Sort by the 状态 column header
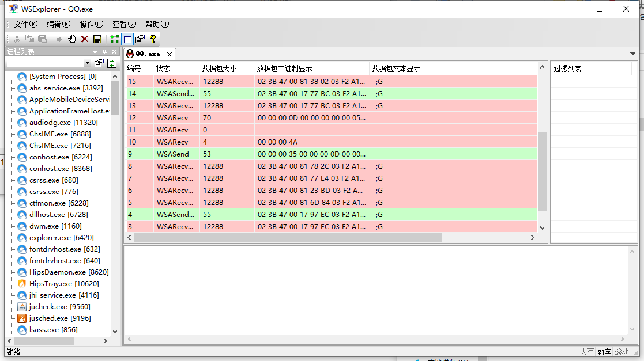The height and width of the screenshot is (361, 644). click(176, 69)
